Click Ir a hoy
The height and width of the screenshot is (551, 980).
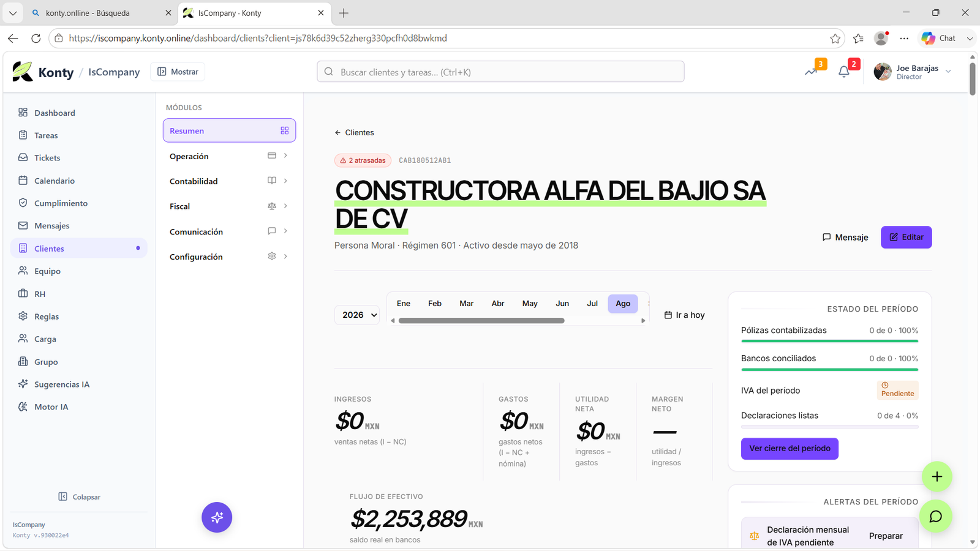click(685, 315)
